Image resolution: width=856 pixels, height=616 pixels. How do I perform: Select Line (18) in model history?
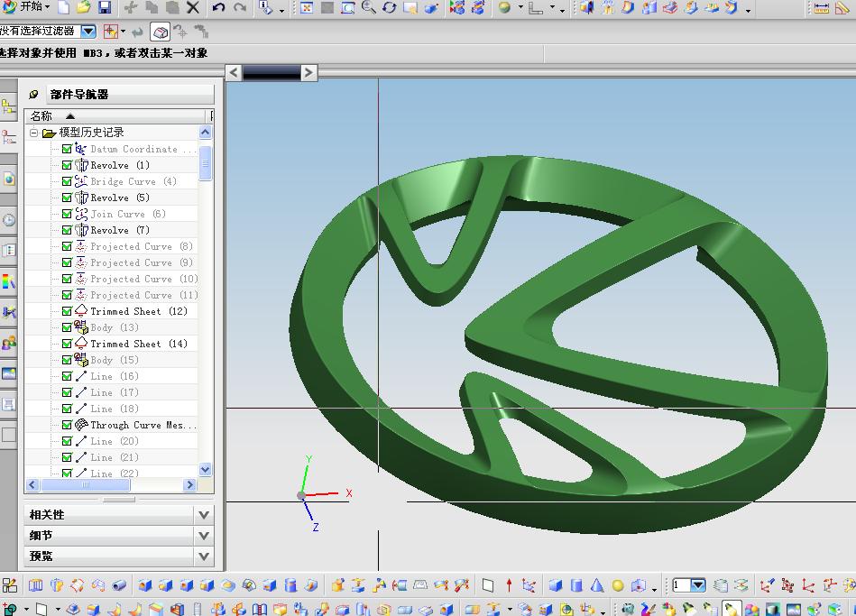pyautogui.click(x=114, y=409)
